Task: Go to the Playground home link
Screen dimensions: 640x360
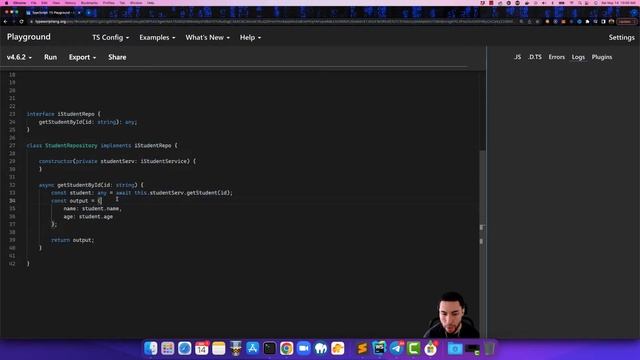Action: coord(29,37)
